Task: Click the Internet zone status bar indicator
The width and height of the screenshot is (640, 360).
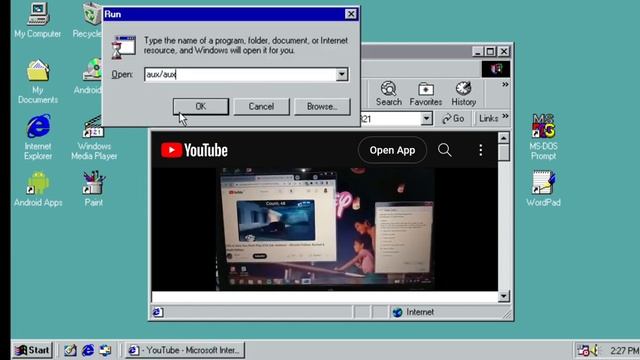Action: [413, 312]
